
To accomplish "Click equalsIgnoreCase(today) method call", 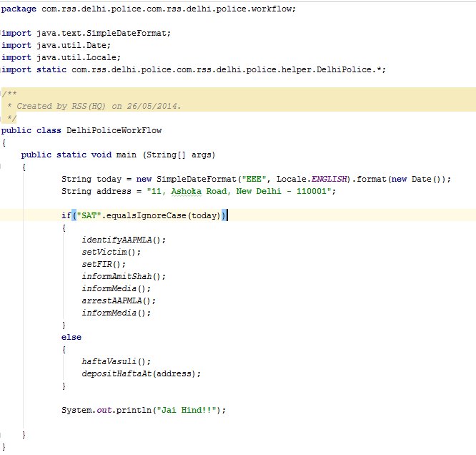I will (x=164, y=215).
